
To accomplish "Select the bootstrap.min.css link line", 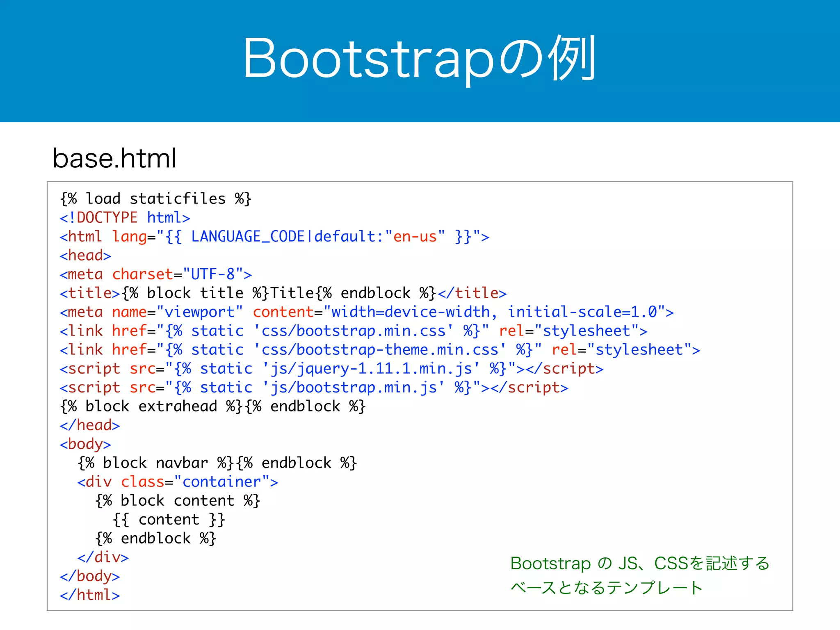I will point(354,331).
